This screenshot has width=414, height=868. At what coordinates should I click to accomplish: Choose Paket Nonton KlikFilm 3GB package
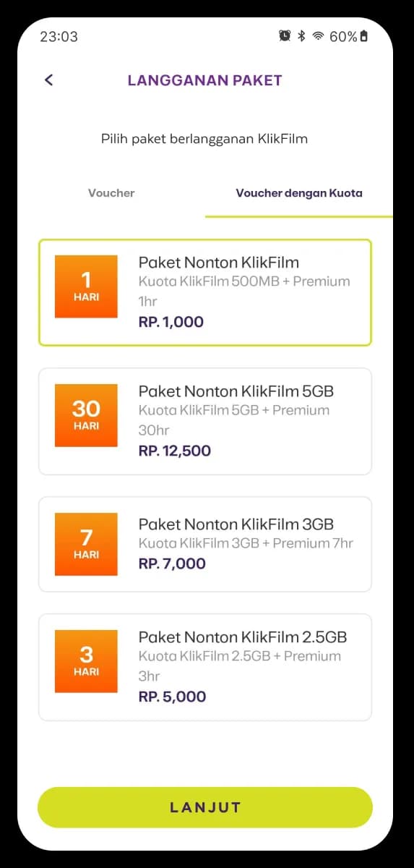[205, 544]
